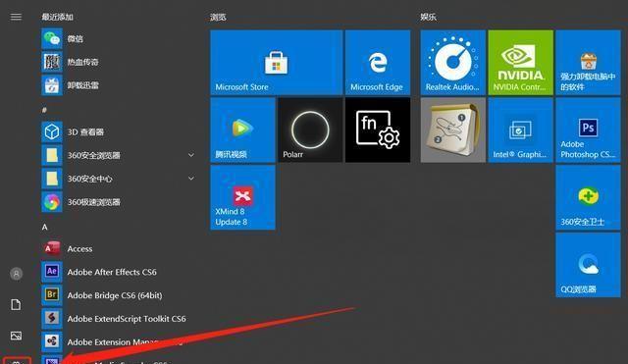The height and width of the screenshot is (364, 628).
Task: Open the 360安全卫士 tile
Action: [588, 197]
